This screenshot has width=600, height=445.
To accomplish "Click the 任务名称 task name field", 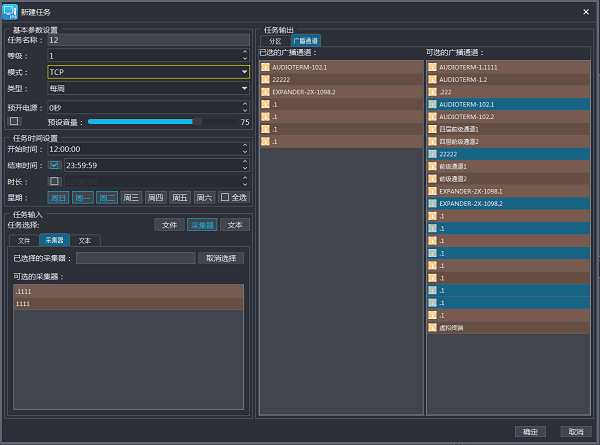I will pyautogui.click(x=146, y=40).
